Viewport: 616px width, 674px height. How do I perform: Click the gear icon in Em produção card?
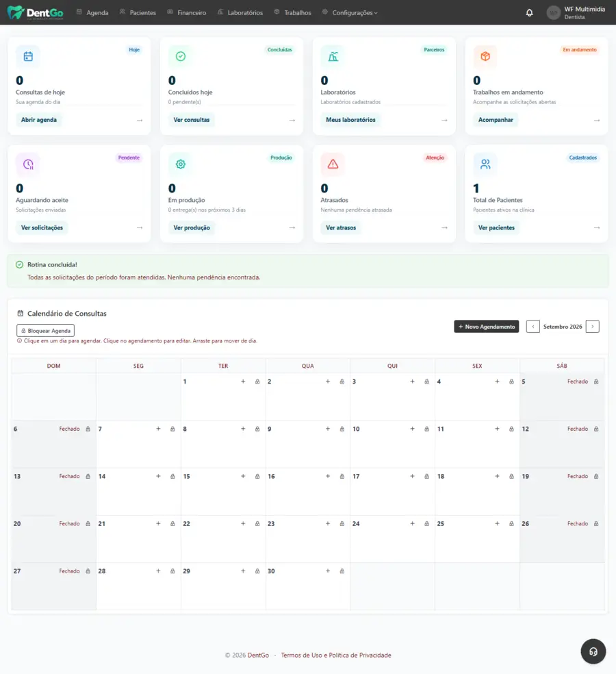181,164
